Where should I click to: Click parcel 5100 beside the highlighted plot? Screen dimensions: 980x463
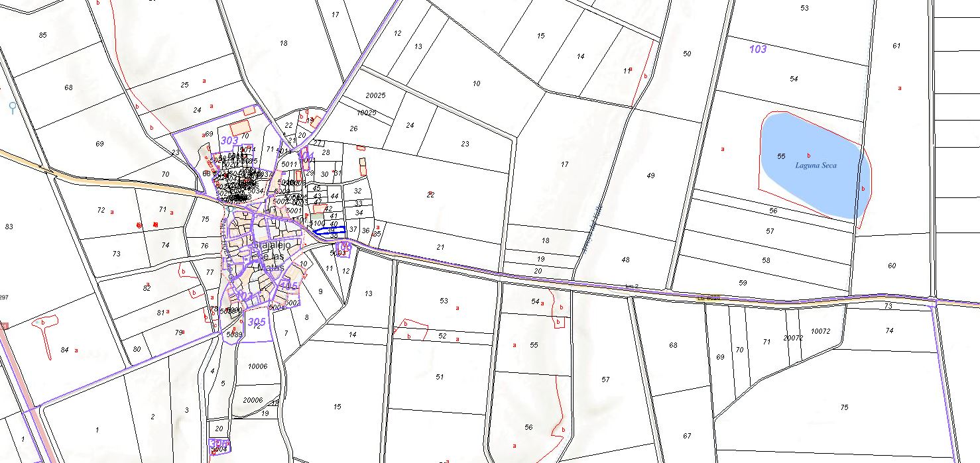318,223
